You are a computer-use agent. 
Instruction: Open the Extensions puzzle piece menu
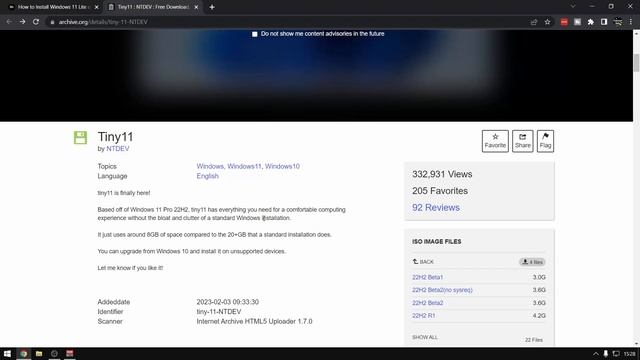(591, 22)
